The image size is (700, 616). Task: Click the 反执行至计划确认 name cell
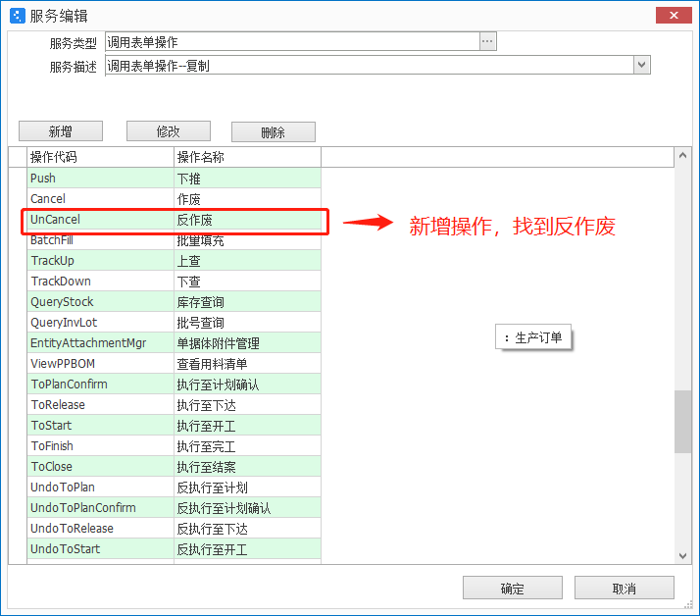click(247, 507)
